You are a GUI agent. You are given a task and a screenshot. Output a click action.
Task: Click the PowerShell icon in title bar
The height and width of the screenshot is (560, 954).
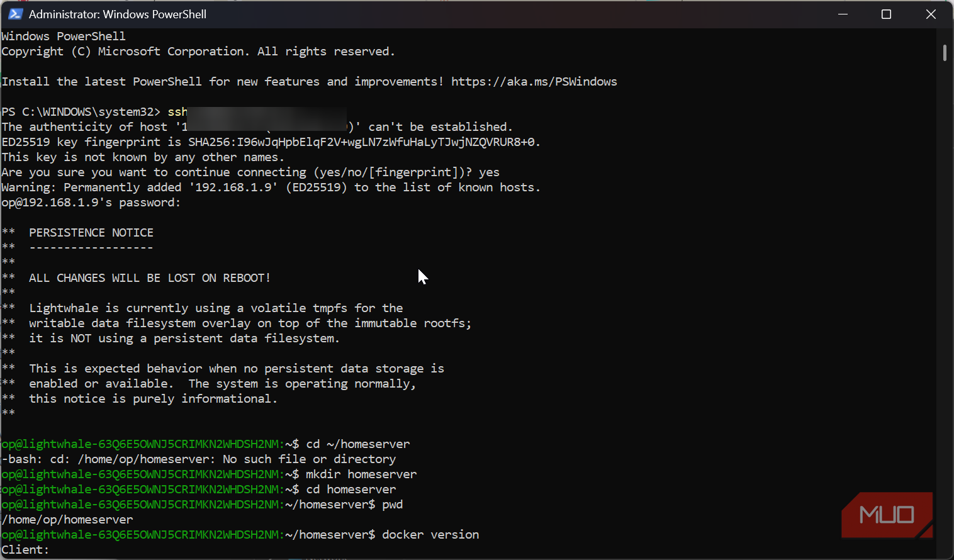[x=15, y=14]
